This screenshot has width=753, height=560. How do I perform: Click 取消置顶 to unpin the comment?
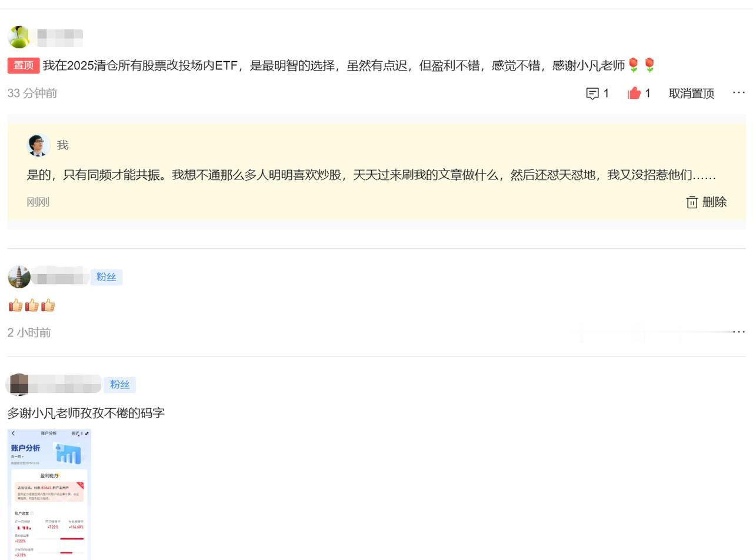(691, 93)
